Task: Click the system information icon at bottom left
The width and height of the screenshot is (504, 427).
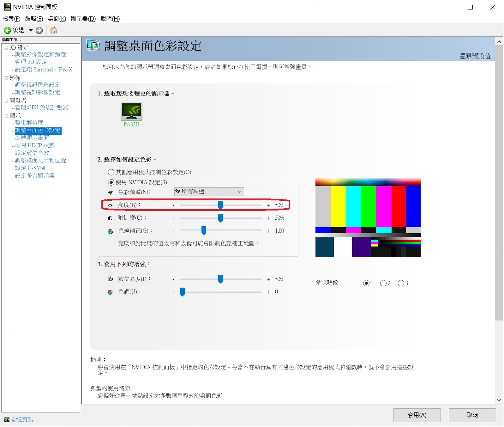Action: pos(7,419)
